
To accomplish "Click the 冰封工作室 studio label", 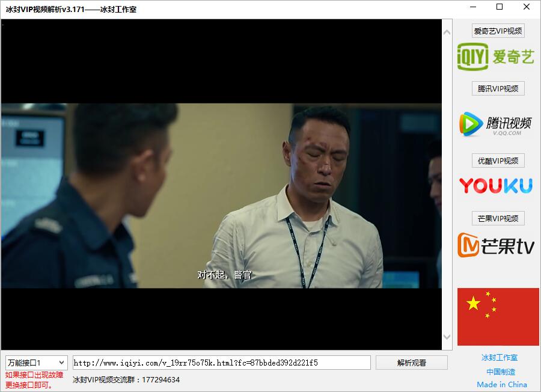I will coord(500,358).
